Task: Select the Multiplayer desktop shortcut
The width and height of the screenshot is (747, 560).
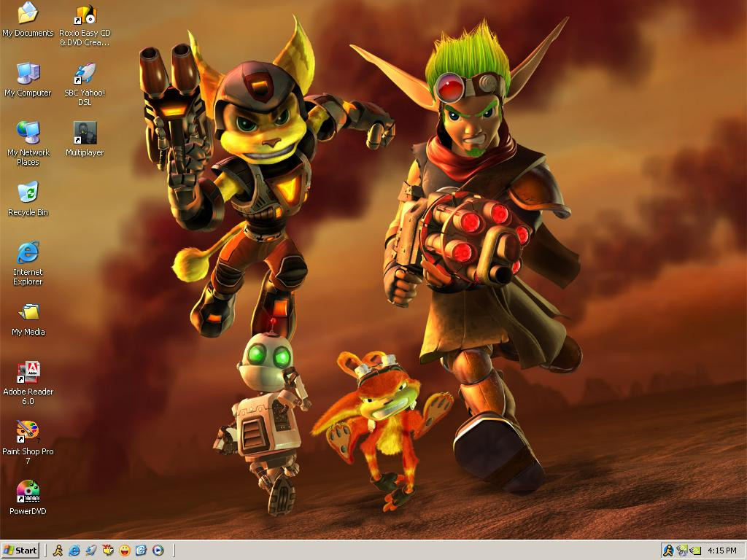Action: point(85,139)
